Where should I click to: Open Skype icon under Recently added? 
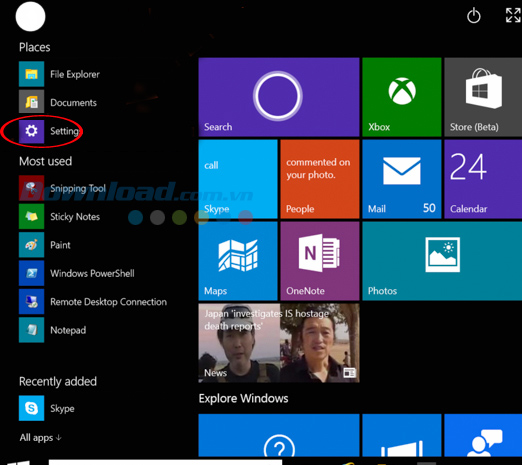pyautogui.click(x=31, y=408)
